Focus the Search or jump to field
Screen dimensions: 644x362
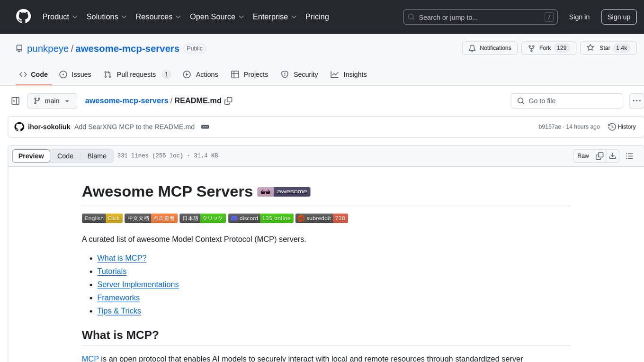480,17
